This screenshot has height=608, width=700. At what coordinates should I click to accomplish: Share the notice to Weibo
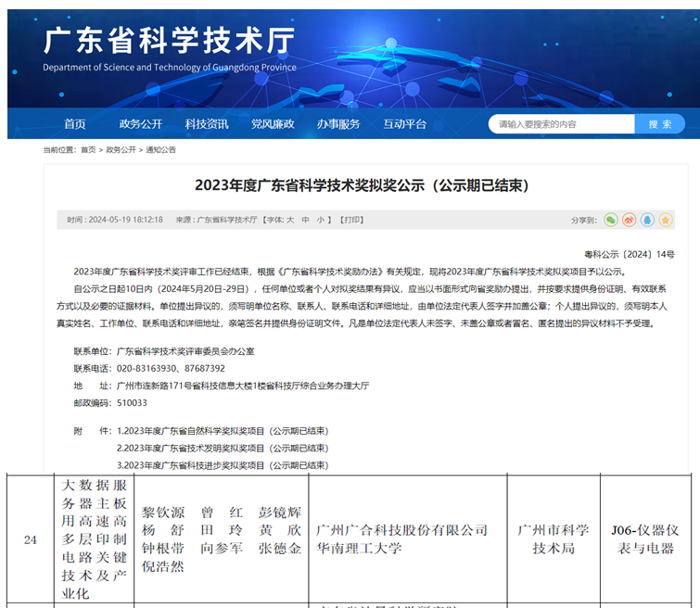coord(629,220)
